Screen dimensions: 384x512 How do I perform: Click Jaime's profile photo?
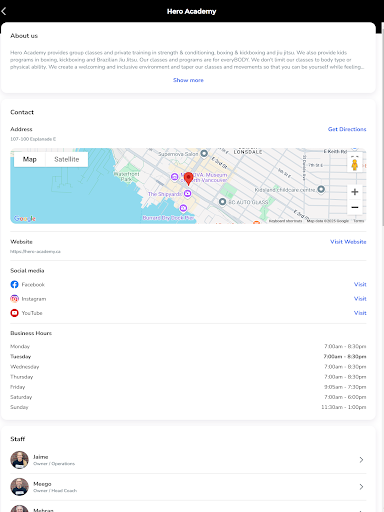(x=19, y=460)
